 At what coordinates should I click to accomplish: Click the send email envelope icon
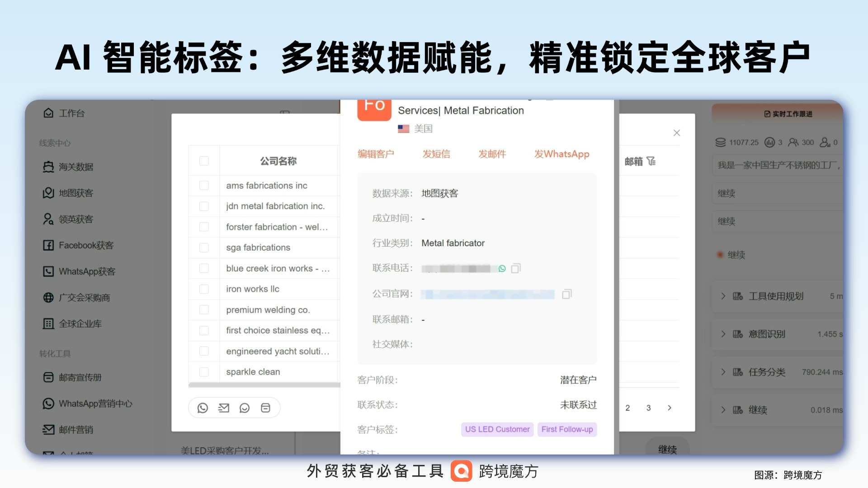[x=224, y=408]
